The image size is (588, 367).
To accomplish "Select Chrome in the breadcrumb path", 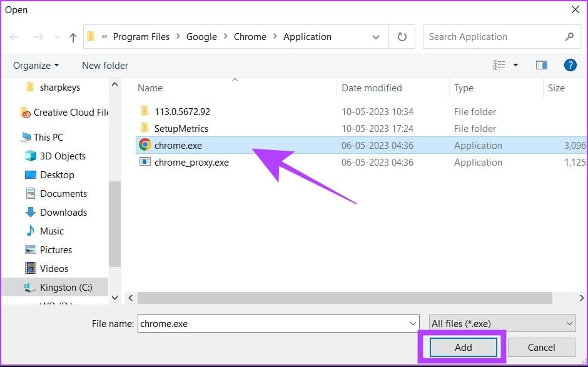I will [250, 37].
